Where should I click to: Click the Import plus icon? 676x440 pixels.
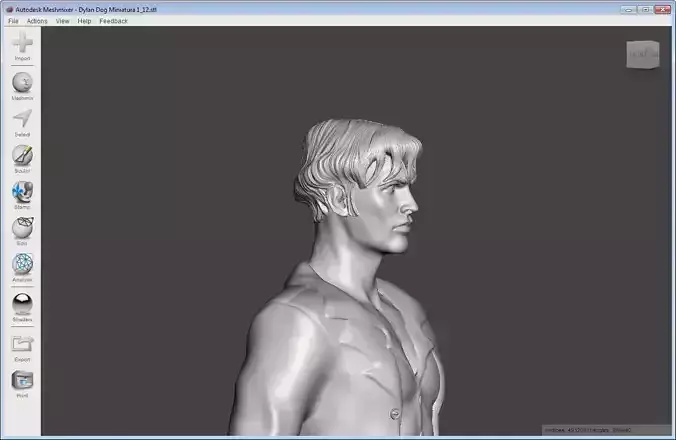[x=22, y=43]
